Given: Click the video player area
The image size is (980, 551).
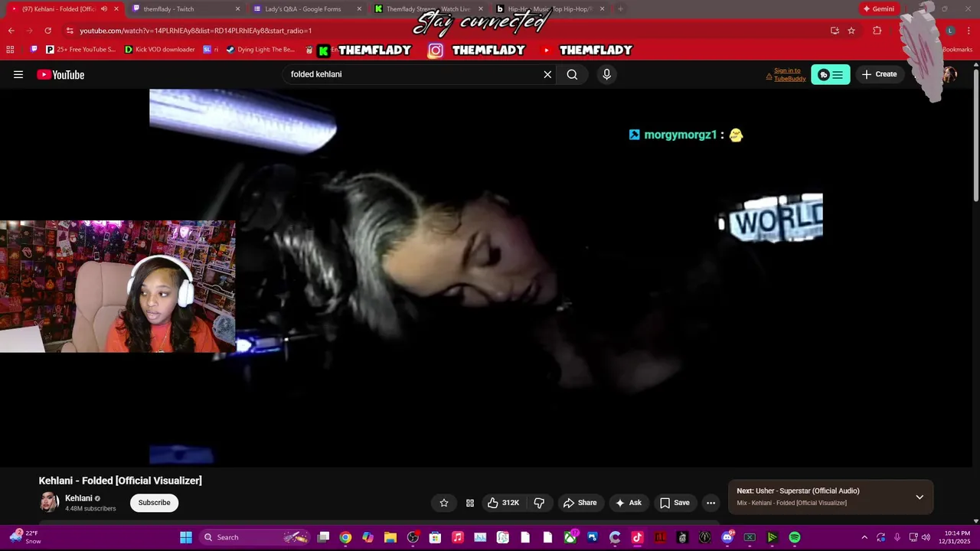Looking at the screenshot, I should (x=486, y=277).
